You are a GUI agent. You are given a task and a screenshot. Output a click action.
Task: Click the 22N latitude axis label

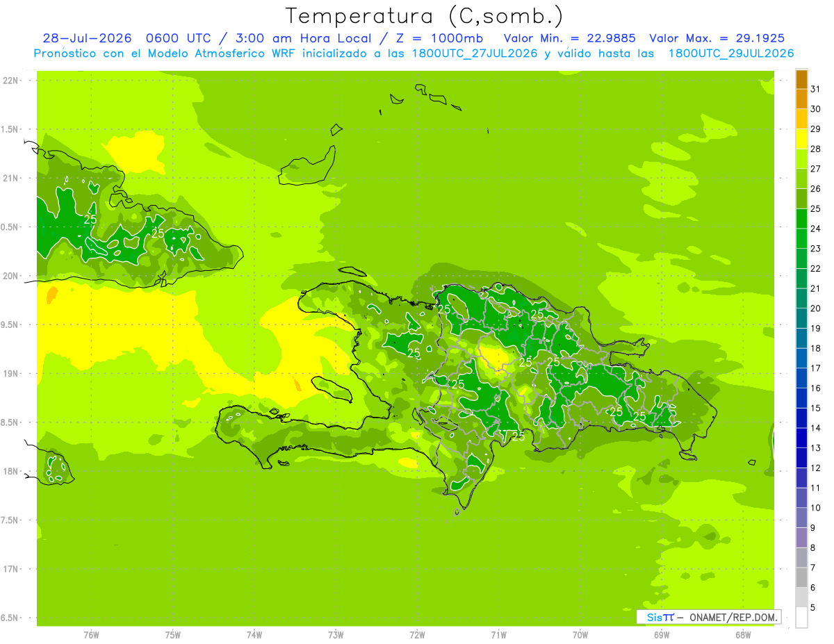click(12, 81)
